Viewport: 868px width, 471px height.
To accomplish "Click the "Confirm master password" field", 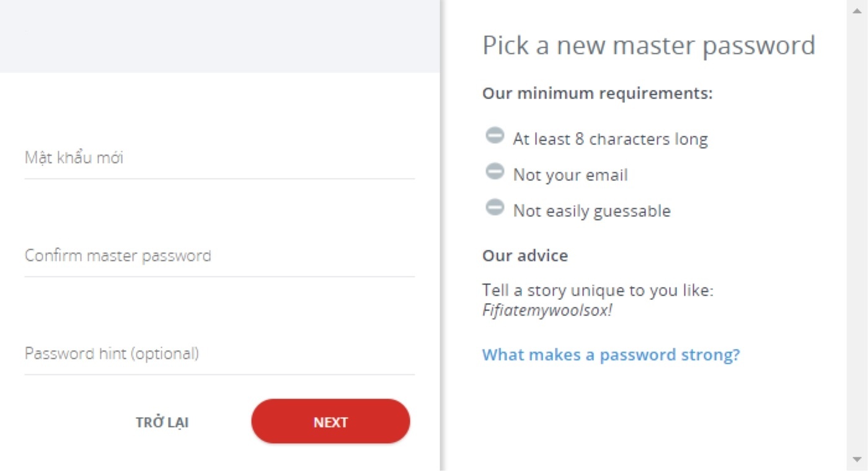I will 219,256.
